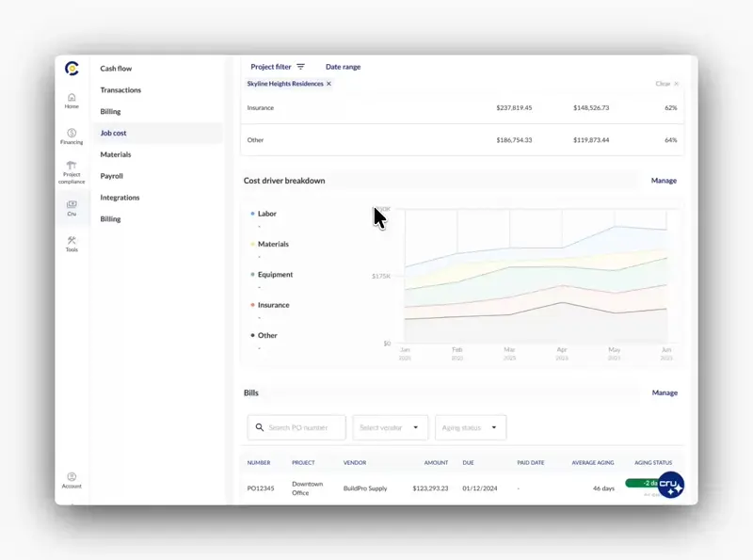Open the Transactions menu item
Viewport: 753px width, 560px height.
[120, 89]
